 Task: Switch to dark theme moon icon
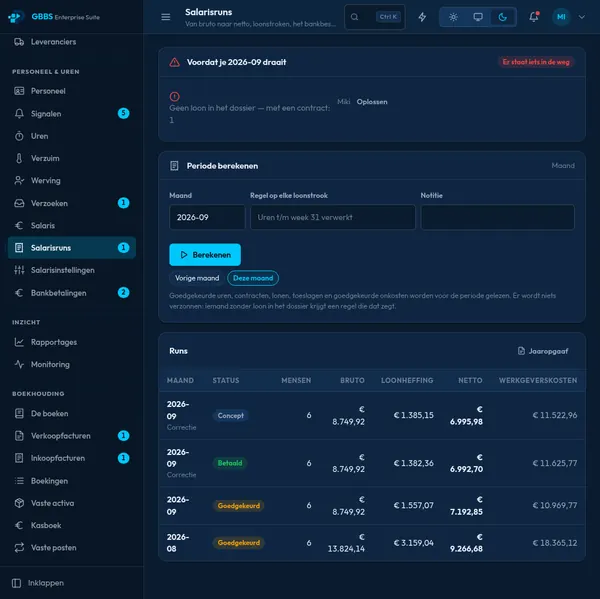(503, 17)
